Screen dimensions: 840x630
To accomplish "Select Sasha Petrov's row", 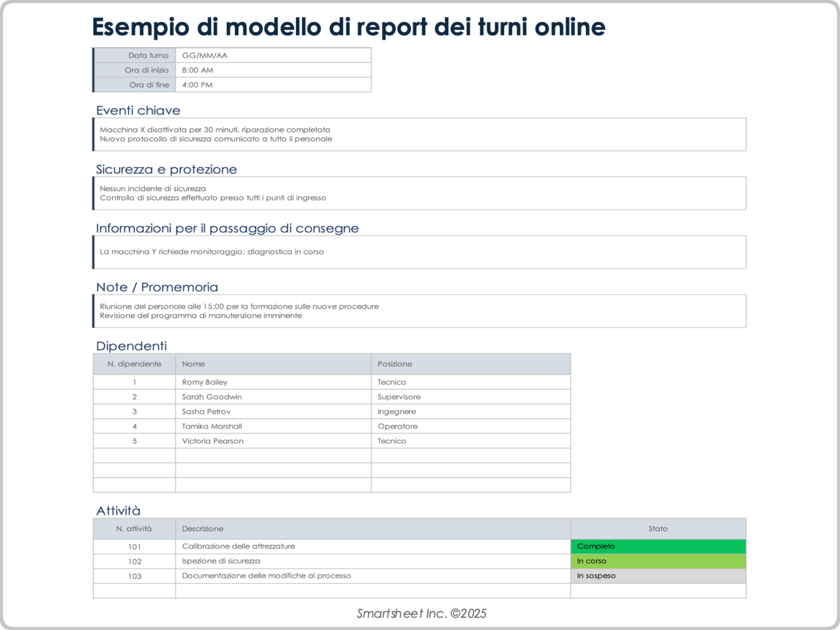I will pos(273,411).
